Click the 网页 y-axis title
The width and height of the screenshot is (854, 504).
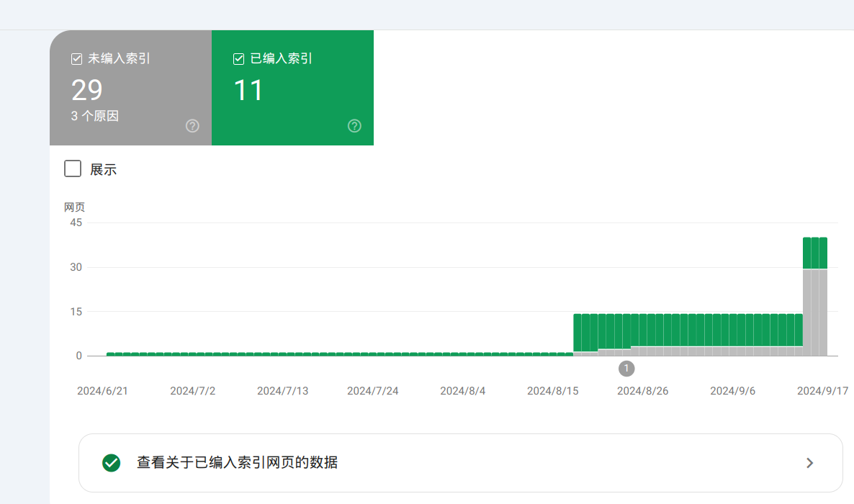coord(74,207)
